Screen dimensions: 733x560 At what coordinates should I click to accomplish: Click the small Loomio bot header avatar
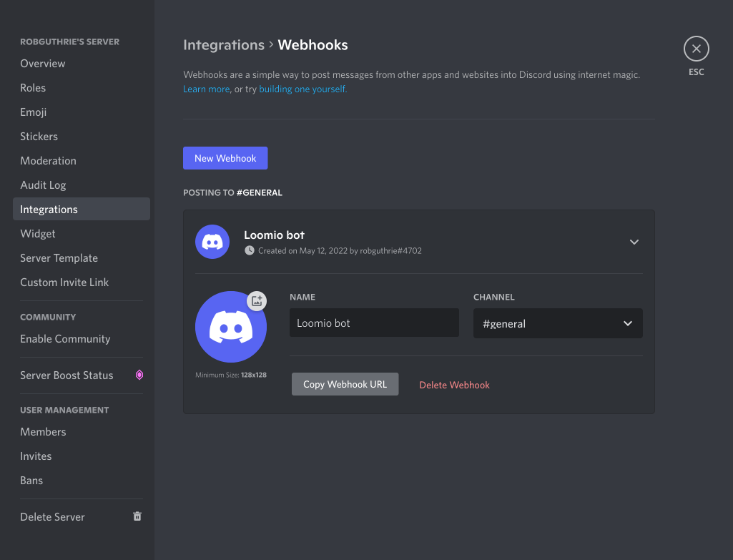tap(212, 242)
